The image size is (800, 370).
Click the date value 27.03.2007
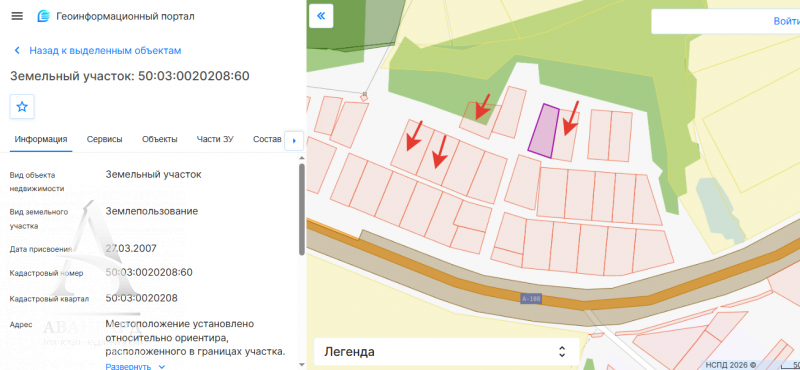coord(131,249)
